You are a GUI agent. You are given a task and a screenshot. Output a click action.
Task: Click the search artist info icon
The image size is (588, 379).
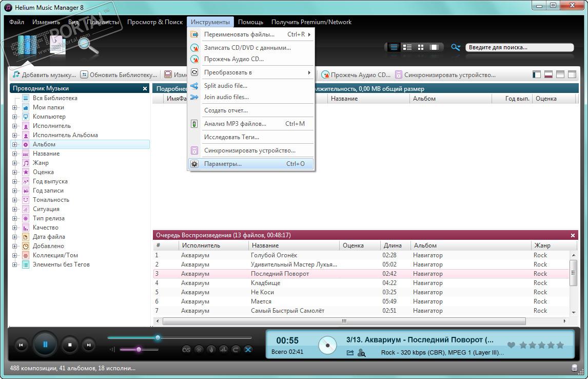tap(362, 353)
